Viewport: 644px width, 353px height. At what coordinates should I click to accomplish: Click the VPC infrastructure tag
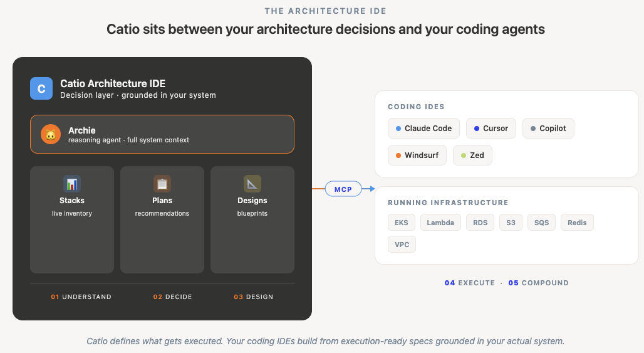click(x=402, y=245)
